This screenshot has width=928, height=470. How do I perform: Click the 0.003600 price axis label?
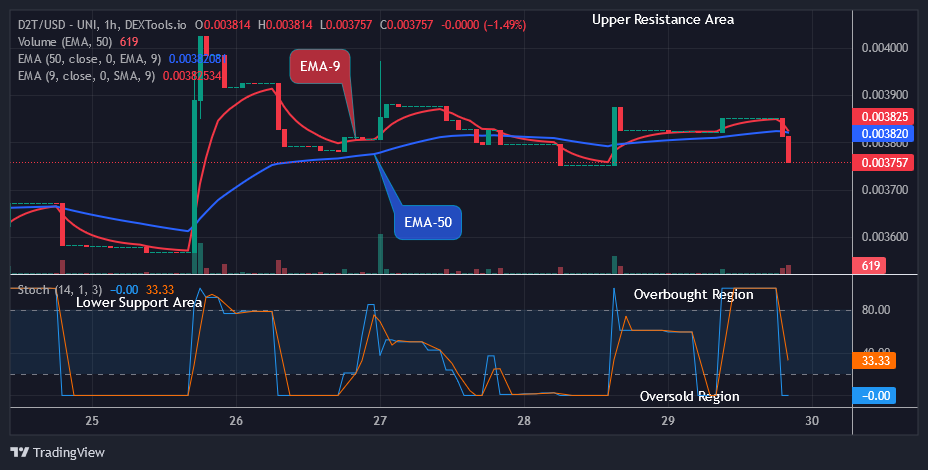click(x=885, y=237)
